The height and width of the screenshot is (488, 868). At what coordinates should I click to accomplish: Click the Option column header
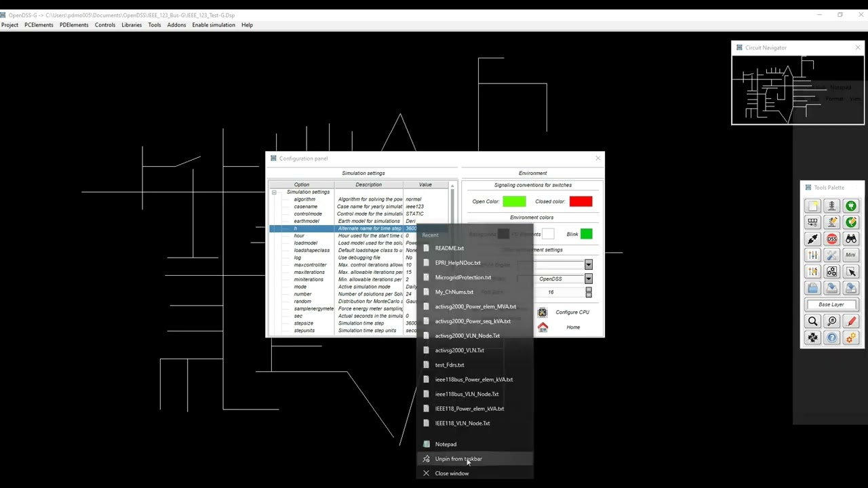[302, 184]
